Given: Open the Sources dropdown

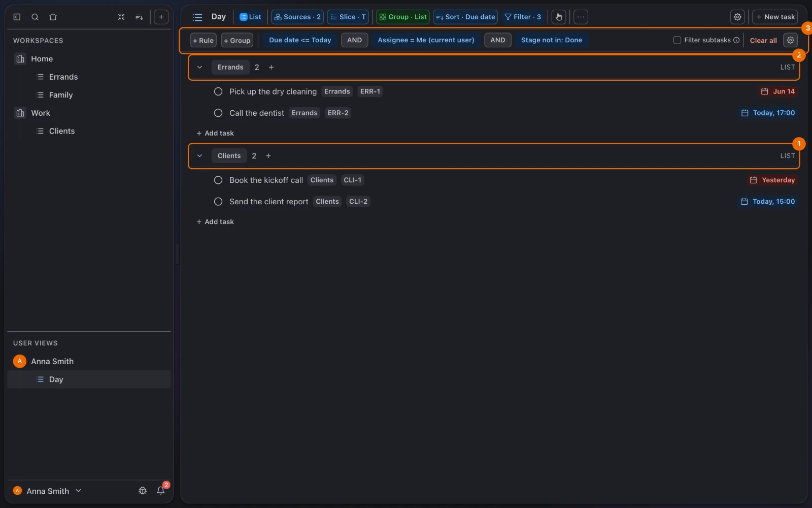Looking at the screenshot, I should [297, 17].
